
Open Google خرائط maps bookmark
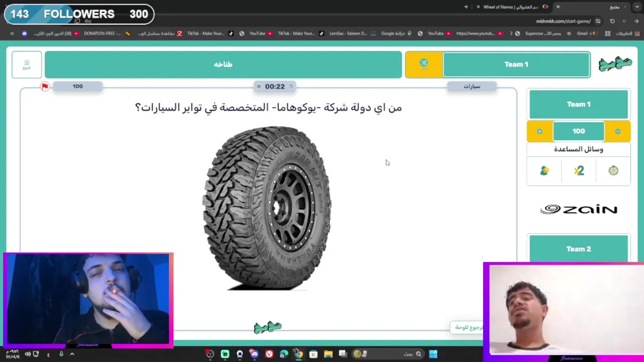click(x=396, y=34)
